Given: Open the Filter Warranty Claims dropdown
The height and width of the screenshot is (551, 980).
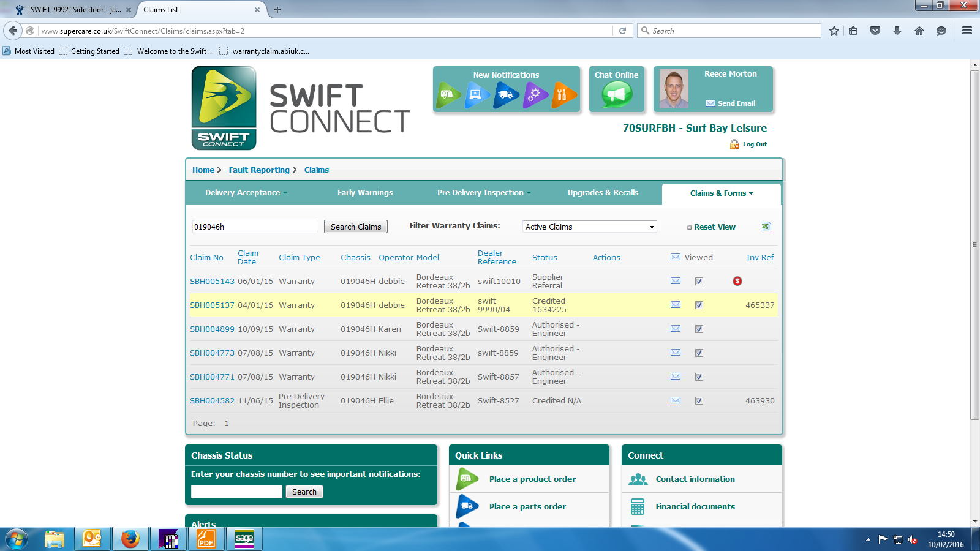Looking at the screenshot, I should tap(589, 227).
